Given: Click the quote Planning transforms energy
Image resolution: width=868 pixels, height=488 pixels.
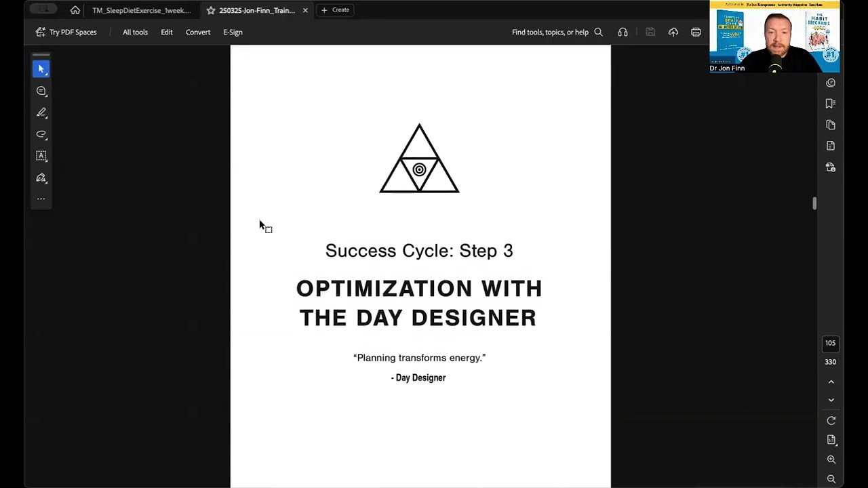Looking at the screenshot, I should pos(419,358).
